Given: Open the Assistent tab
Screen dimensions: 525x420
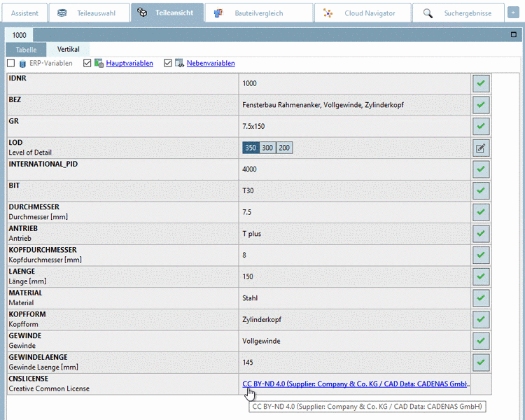Looking at the screenshot, I should tap(24, 13).
